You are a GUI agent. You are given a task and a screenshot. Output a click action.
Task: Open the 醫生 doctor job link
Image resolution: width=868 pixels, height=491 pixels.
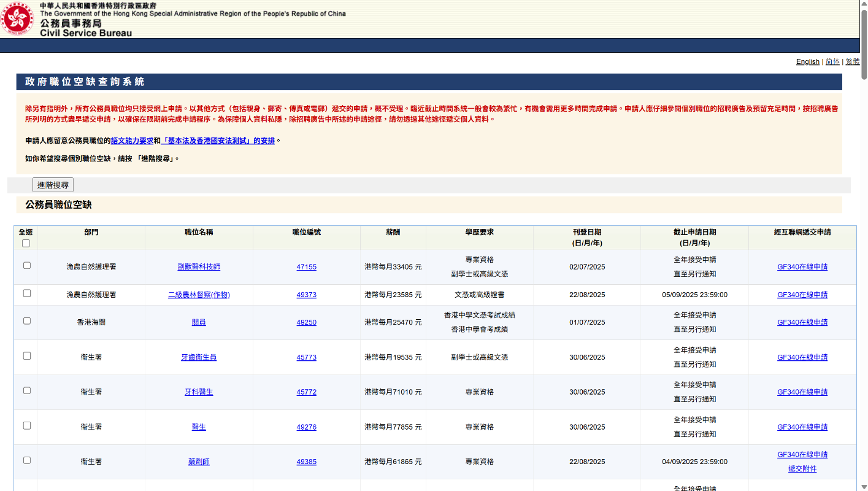199,427
